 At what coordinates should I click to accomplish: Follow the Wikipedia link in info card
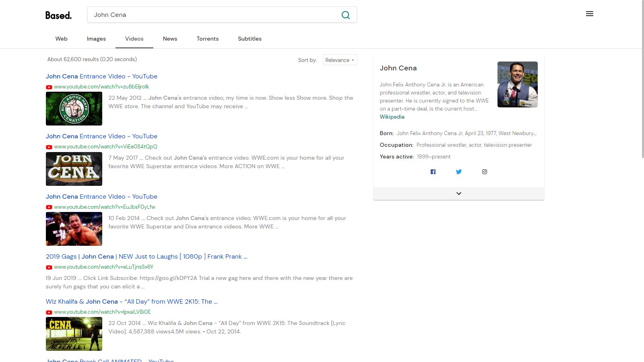(392, 117)
